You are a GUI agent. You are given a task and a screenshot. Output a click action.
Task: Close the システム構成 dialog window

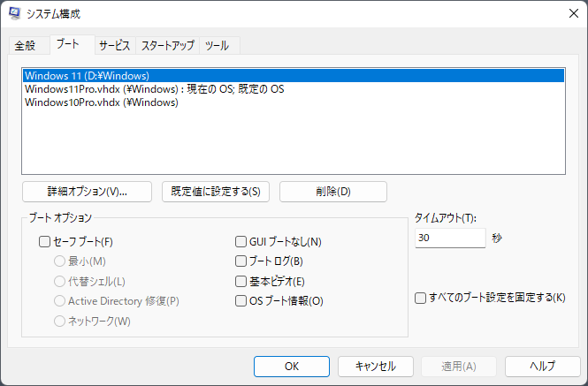pyautogui.click(x=573, y=13)
